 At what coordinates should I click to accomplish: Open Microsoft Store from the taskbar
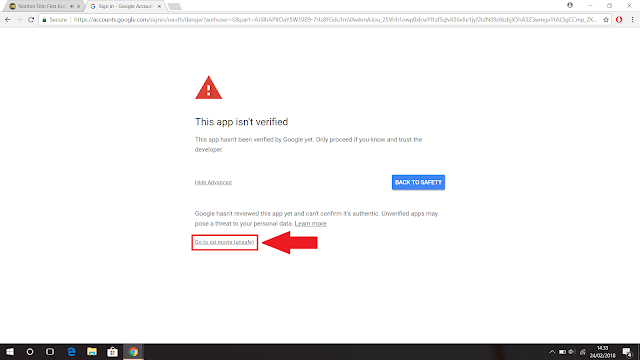(x=112, y=352)
